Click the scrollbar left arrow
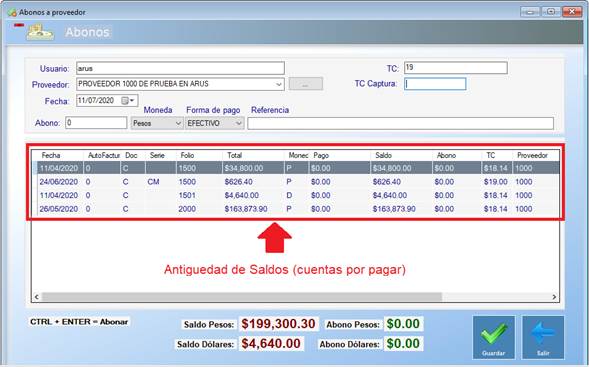 pos(36,297)
